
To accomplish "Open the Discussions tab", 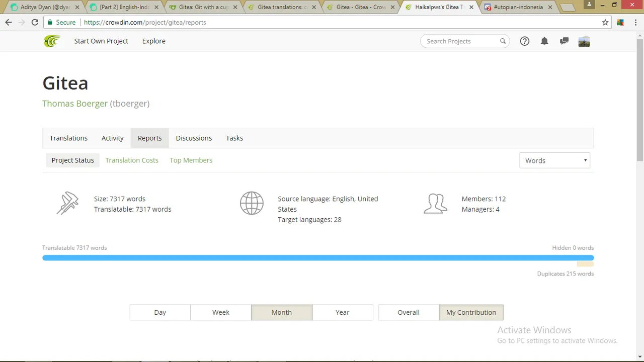I will pos(194,138).
